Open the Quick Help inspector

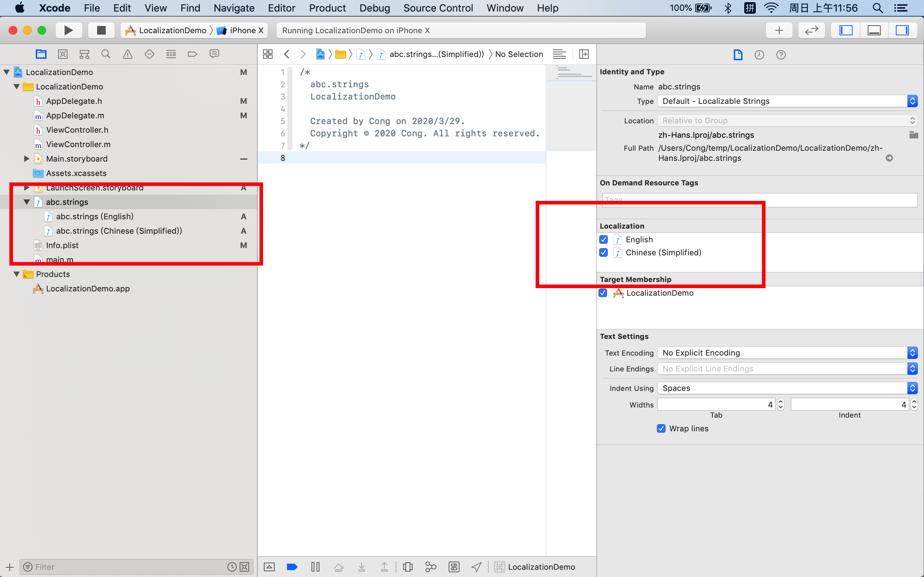tap(781, 54)
